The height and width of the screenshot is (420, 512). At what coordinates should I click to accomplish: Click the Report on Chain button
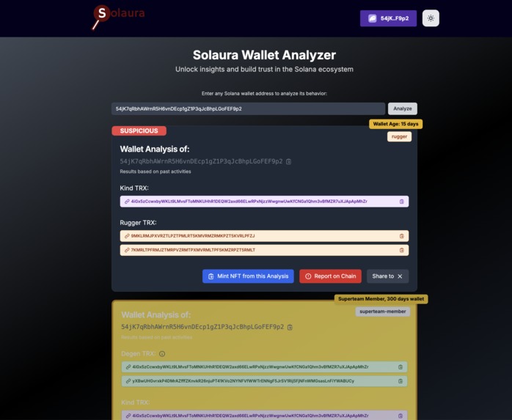click(330, 276)
